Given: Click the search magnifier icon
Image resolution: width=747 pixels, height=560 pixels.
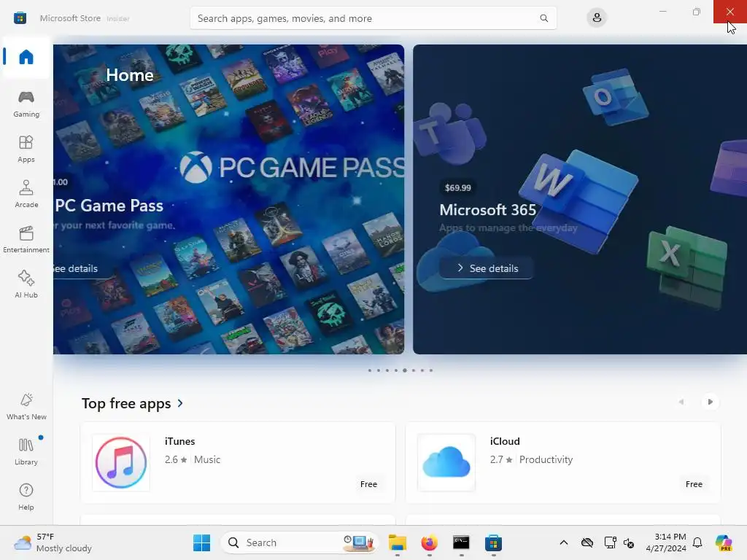Looking at the screenshot, I should click(543, 18).
